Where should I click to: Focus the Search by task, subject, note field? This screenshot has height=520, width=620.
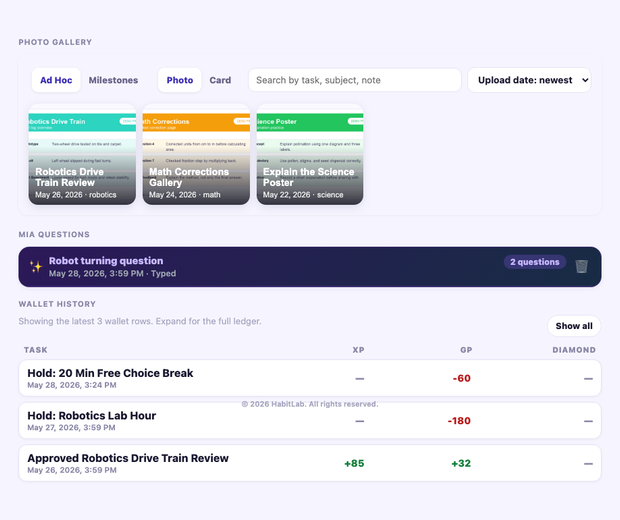click(355, 80)
